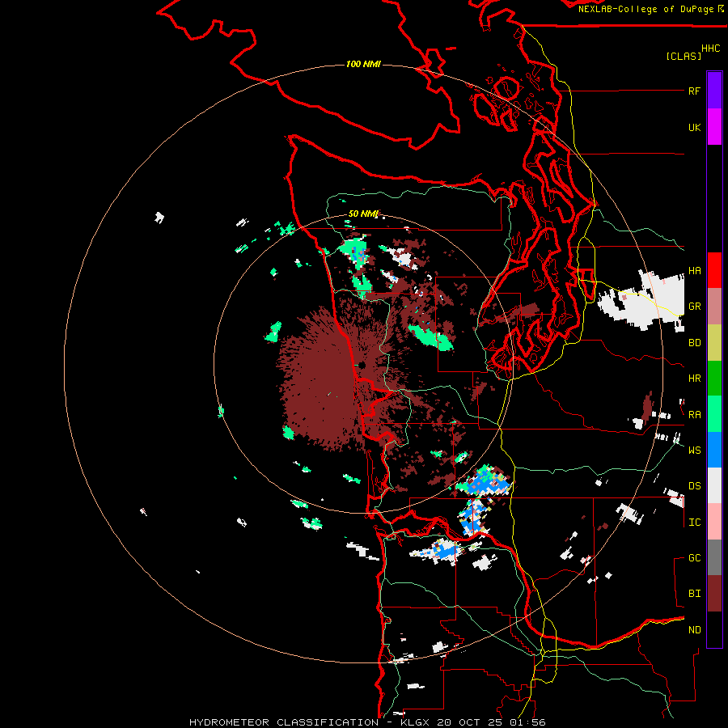
Task: Click the DS legend label
Action: [x=694, y=486]
